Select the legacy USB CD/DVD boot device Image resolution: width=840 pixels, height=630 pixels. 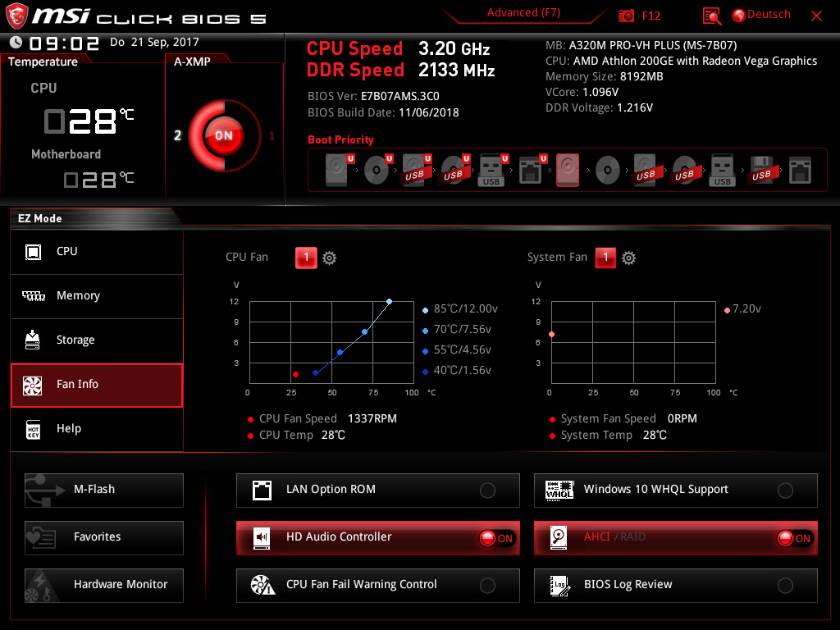685,170
